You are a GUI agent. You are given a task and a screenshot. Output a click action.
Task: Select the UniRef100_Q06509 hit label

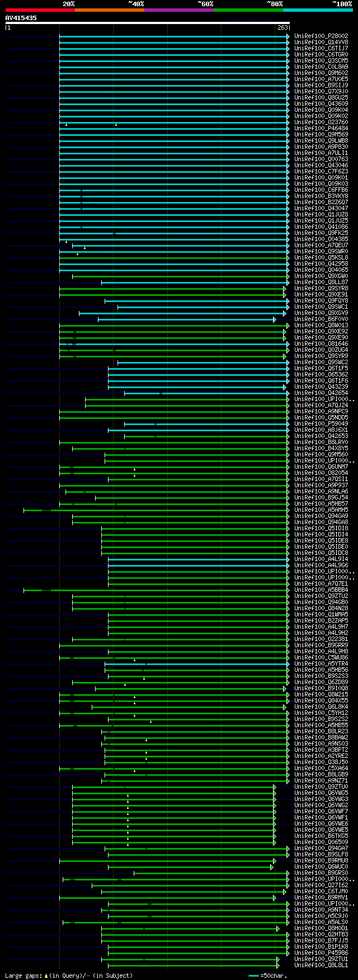(x=321, y=842)
